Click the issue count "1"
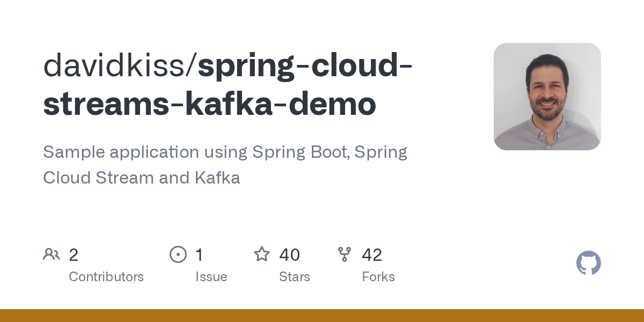This screenshot has width=644, height=322. pos(199,255)
